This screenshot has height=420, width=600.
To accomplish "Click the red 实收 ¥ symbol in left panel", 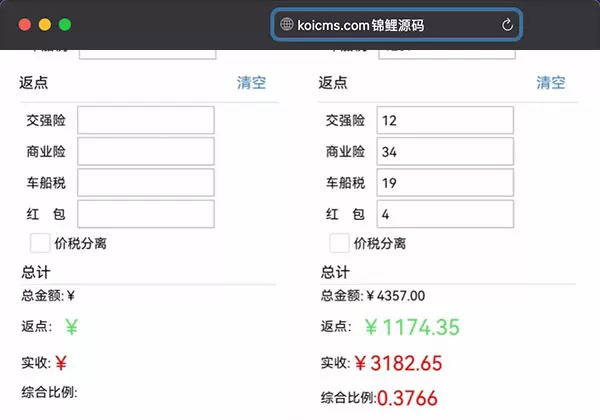I will pos(61,363).
